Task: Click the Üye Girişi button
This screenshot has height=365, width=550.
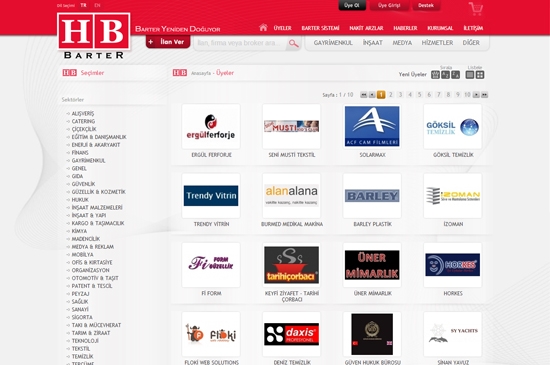Action: point(389,6)
